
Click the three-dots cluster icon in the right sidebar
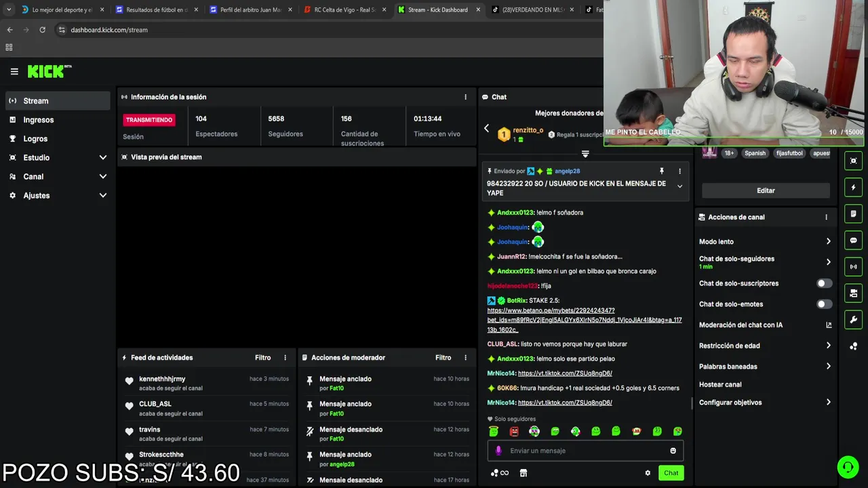click(853, 346)
